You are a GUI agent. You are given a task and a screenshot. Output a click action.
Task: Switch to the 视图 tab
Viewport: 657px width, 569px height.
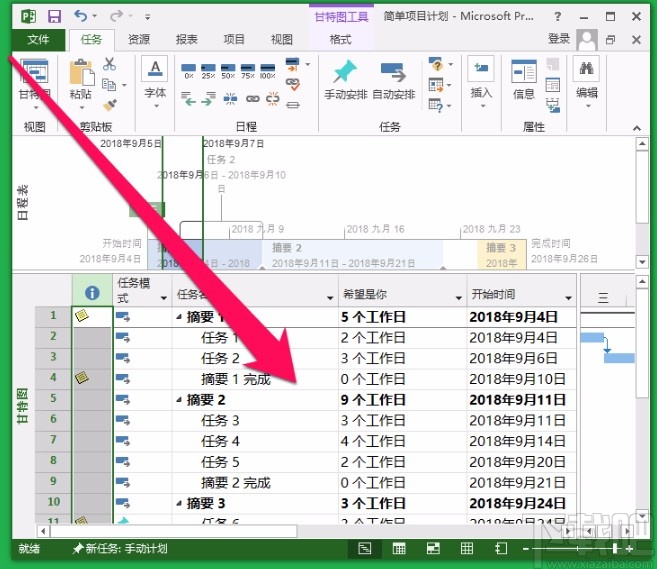tap(282, 39)
